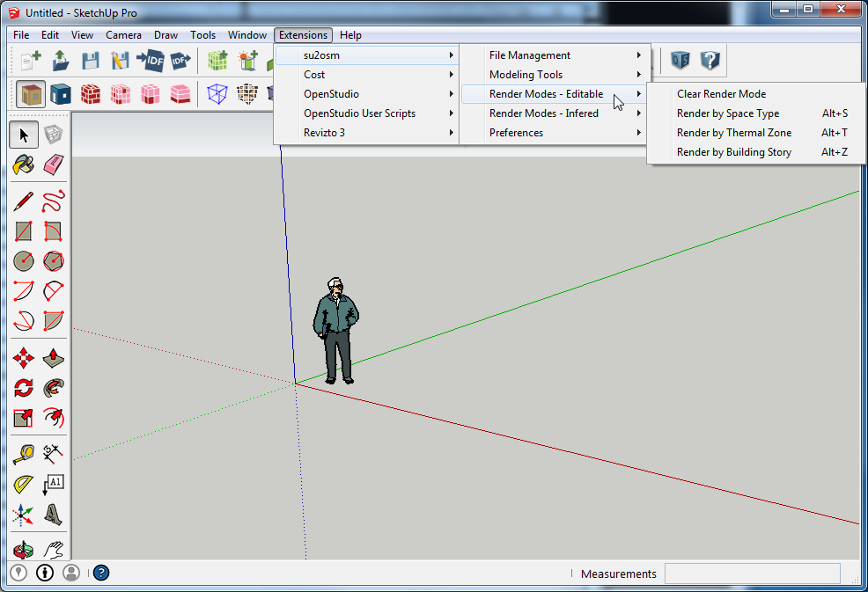
Task: Click the OpenStudio OS logo toolbar icon
Action: point(680,59)
